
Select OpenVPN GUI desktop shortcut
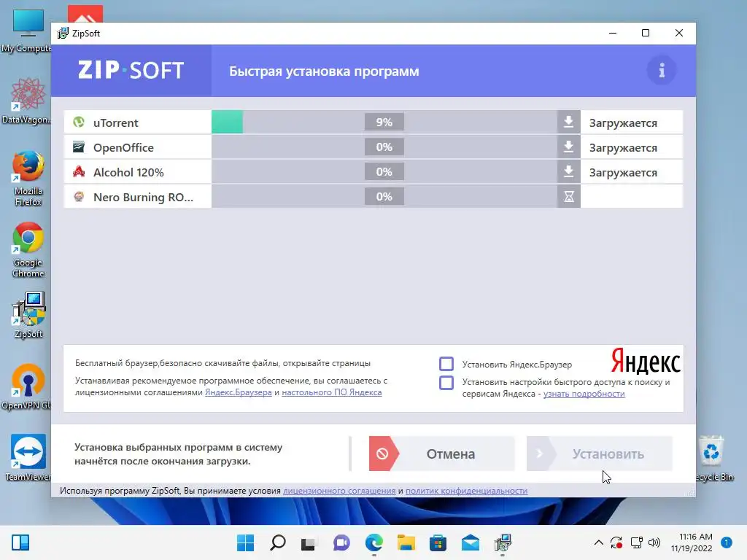[27, 386]
